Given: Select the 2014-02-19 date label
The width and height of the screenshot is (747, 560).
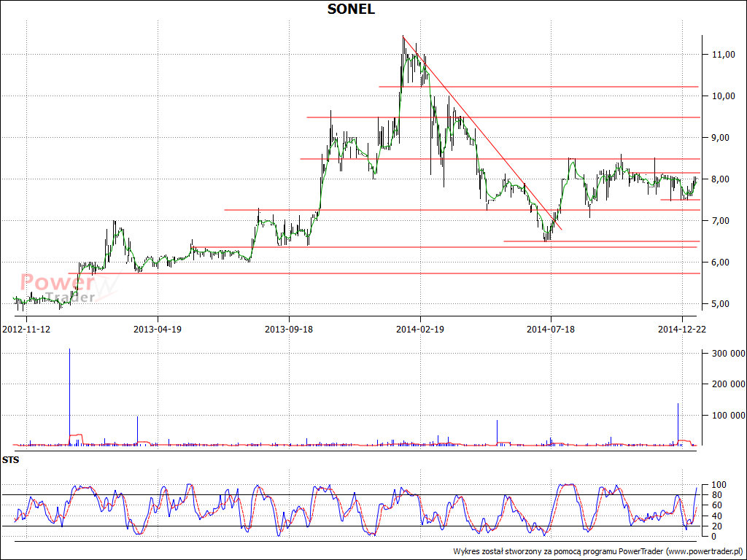Looking at the screenshot, I should [419, 329].
